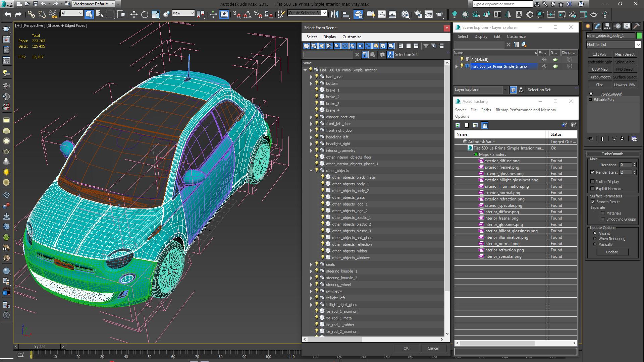Collapse Fiat_500_La_Prima_Simple_Interior root node
The image size is (644, 362).
tap(305, 70)
